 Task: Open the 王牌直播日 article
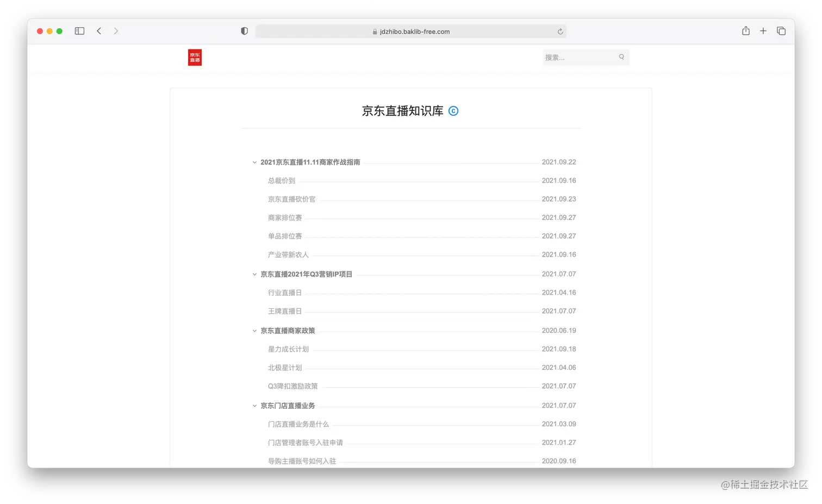[285, 311]
